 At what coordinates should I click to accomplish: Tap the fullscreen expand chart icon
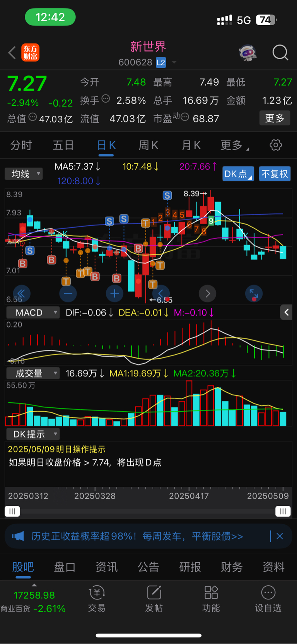(x=254, y=294)
